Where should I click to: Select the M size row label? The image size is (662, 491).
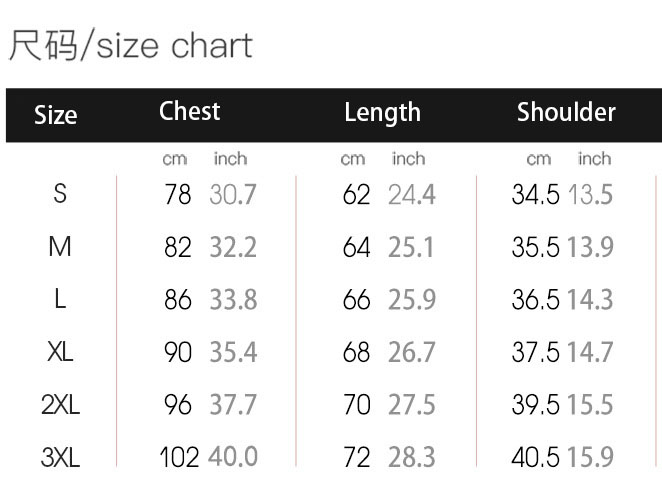click(60, 246)
